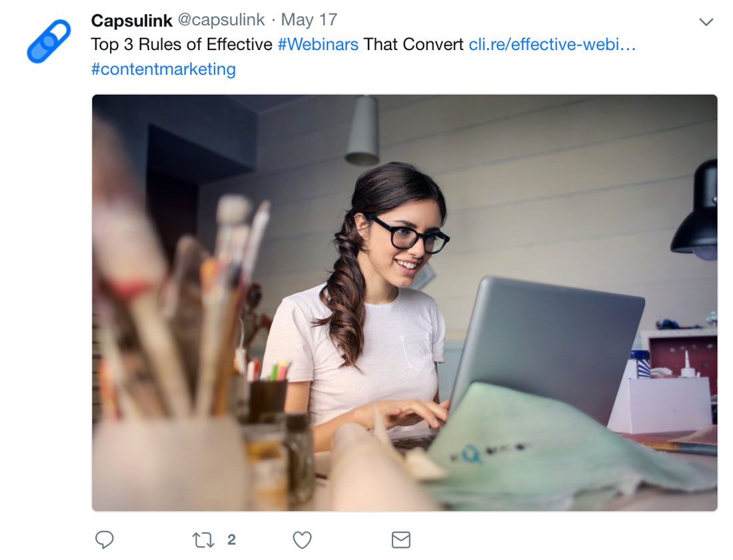Retweet this Capsulink tweet

[x=203, y=540]
